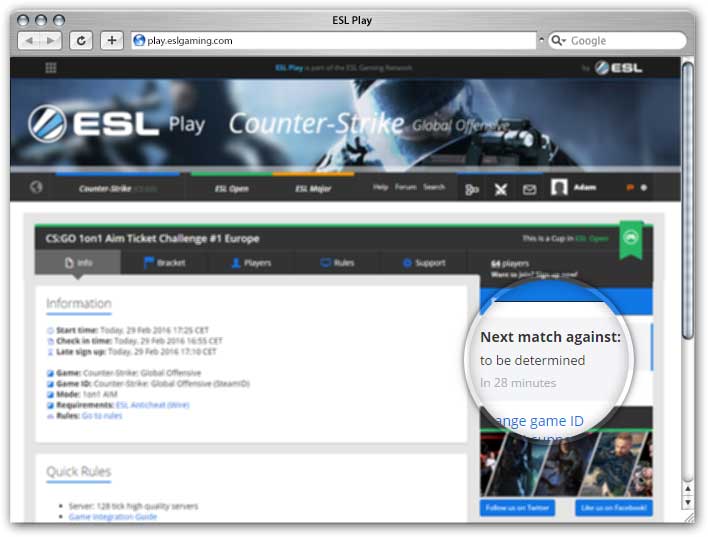Open Adam's profile avatar
This screenshot has height=537, width=708.
tap(559, 187)
